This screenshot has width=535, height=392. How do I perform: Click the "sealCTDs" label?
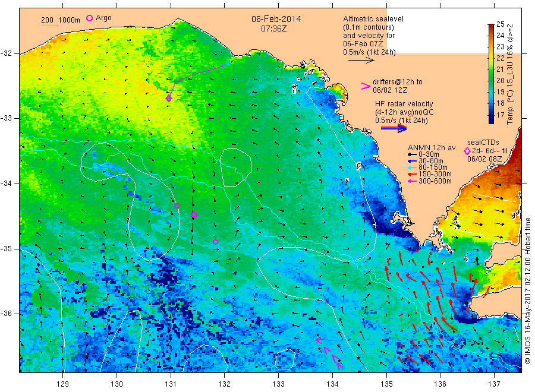point(483,143)
